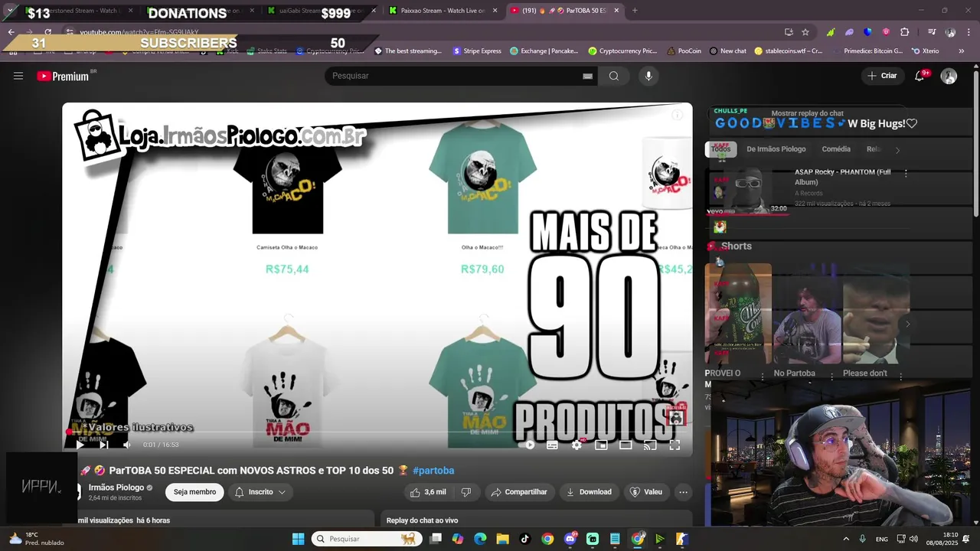Open the Irmãos Piologo channel name link
This screenshot has width=980, height=551.
click(116, 487)
